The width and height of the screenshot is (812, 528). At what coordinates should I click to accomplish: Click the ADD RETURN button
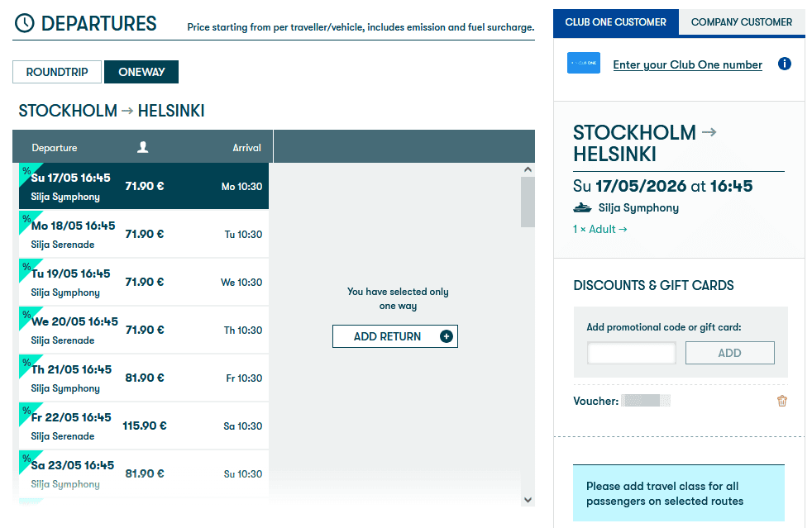[394, 336]
